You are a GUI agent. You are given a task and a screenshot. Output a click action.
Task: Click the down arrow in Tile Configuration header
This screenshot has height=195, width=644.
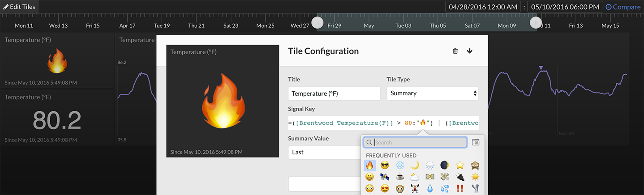coord(469,51)
